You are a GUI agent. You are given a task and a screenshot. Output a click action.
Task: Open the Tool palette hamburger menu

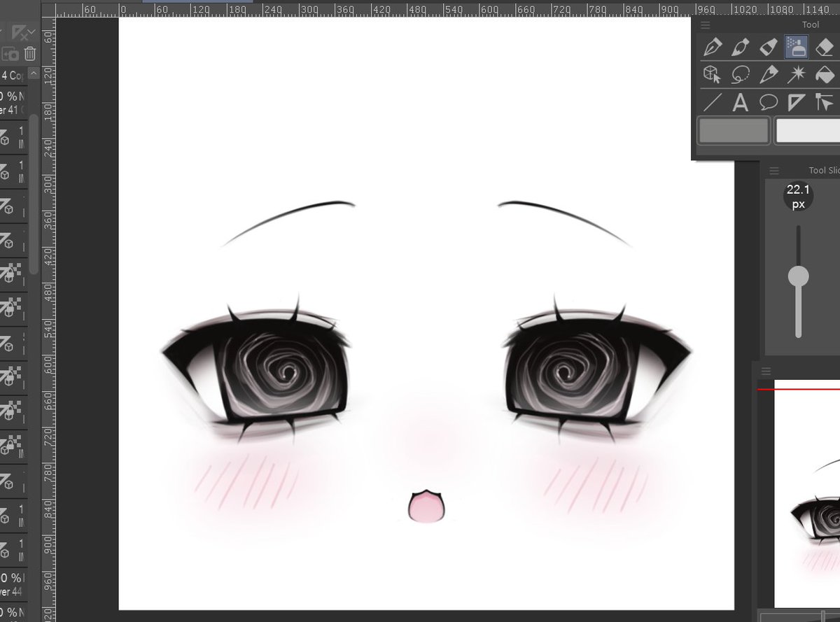coord(705,24)
